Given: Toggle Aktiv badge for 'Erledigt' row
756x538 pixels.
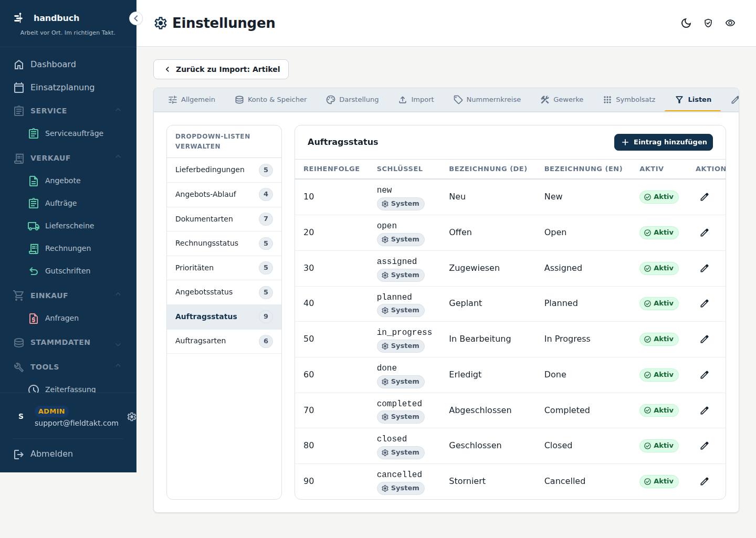Looking at the screenshot, I should point(659,375).
